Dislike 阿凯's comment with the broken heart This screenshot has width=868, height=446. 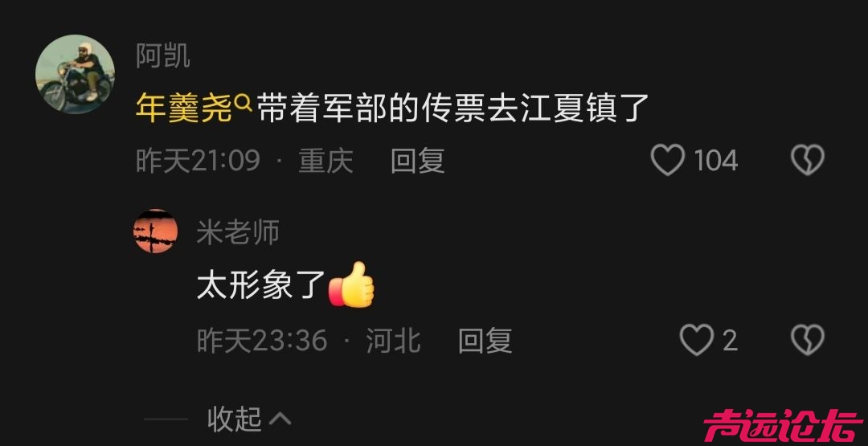click(x=808, y=161)
